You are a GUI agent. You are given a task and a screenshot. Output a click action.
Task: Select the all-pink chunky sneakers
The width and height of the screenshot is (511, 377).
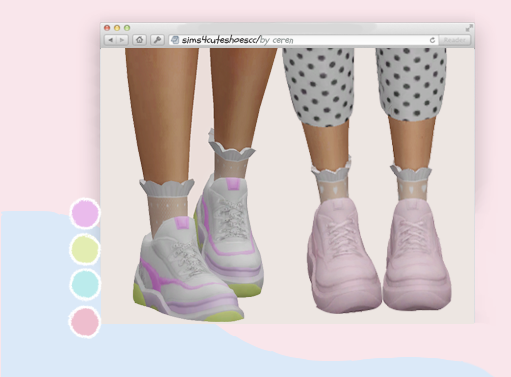(378, 255)
